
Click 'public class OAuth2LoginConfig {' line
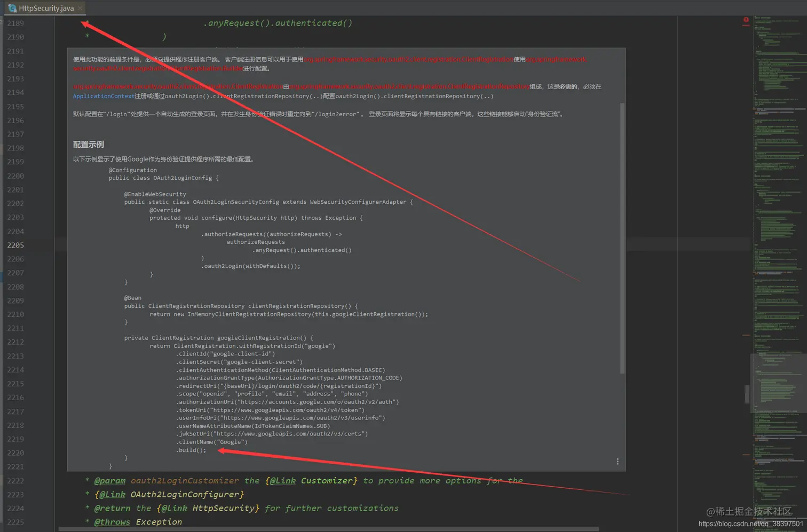pos(163,178)
